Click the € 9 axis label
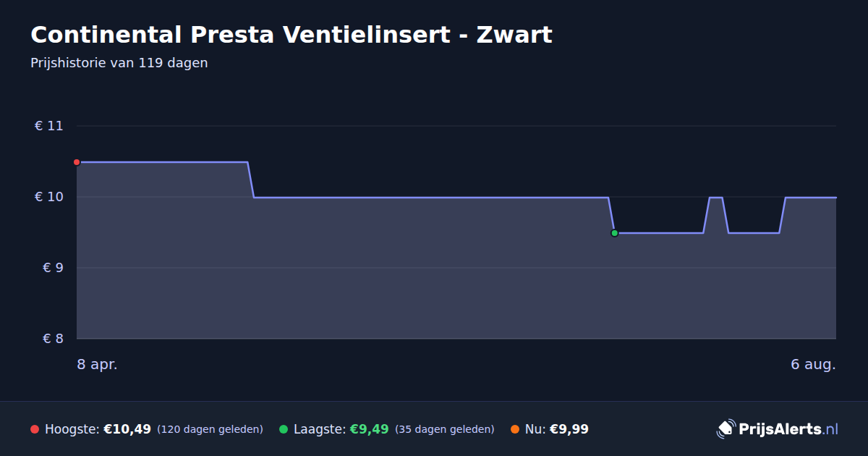868x456 pixels. coord(53,268)
